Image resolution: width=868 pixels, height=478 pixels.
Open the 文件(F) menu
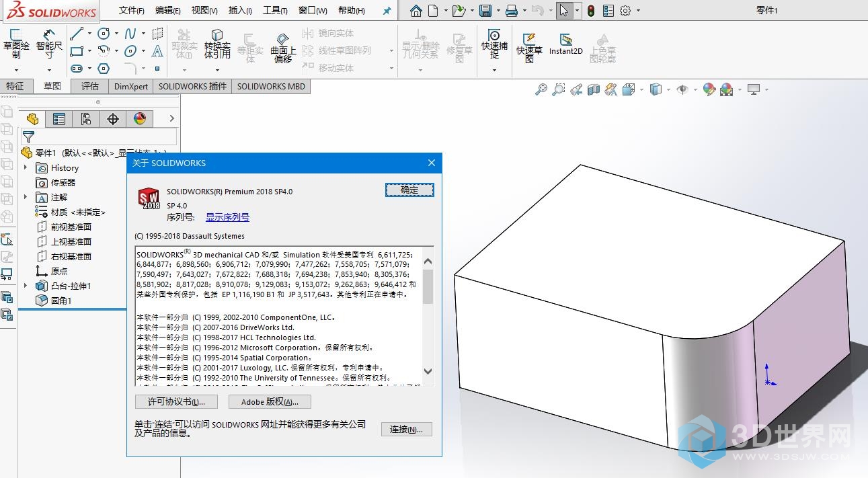[x=132, y=11]
